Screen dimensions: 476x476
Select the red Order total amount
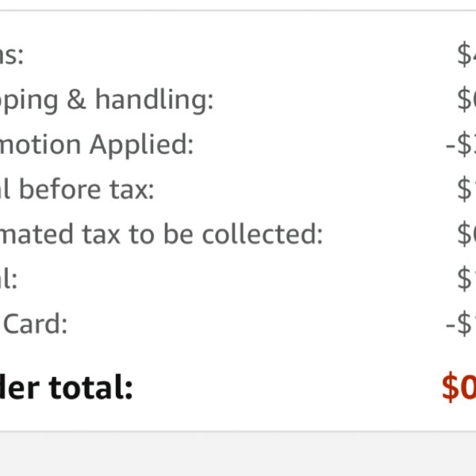pyautogui.click(x=459, y=387)
